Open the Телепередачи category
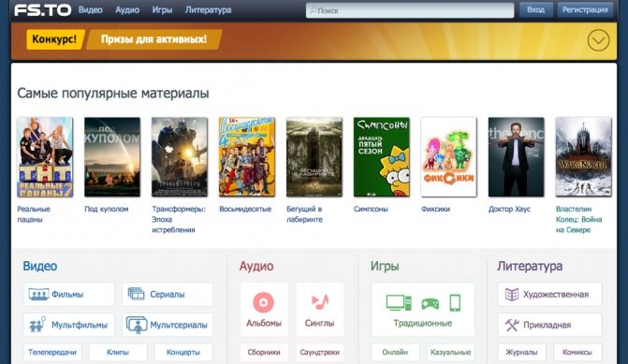Screen dimensions: 628x364 (x=52, y=353)
